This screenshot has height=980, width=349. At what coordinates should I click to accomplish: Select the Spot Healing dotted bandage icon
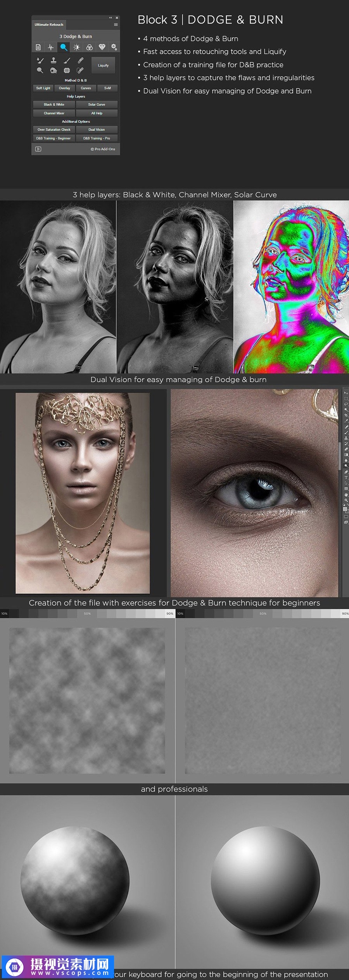80,70
